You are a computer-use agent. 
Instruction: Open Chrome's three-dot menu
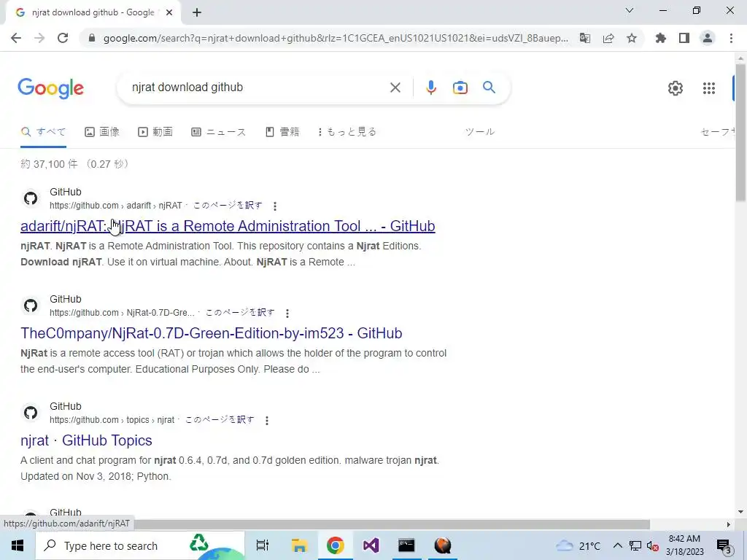point(731,38)
